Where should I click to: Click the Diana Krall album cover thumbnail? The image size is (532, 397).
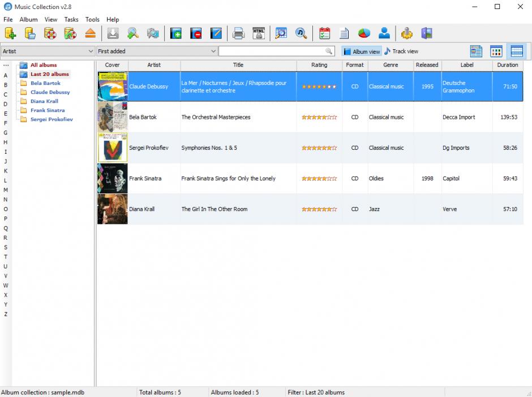(x=113, y=209)
